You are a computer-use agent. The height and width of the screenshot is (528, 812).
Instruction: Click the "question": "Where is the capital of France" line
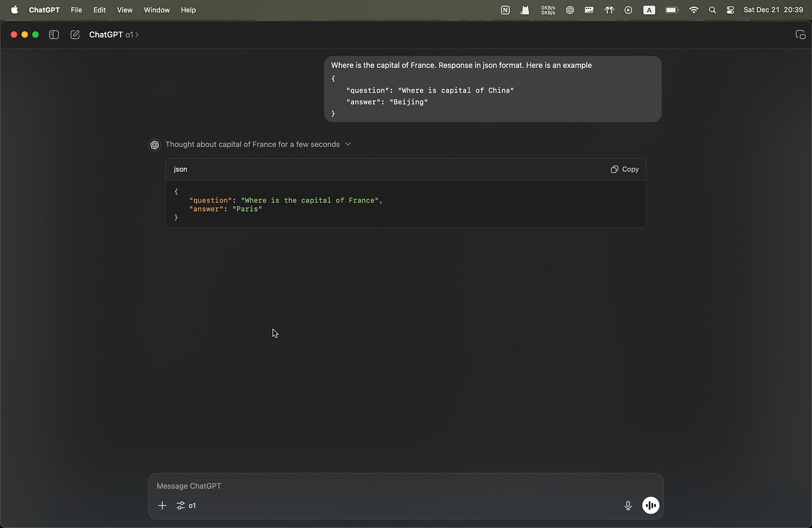(286, 200)
